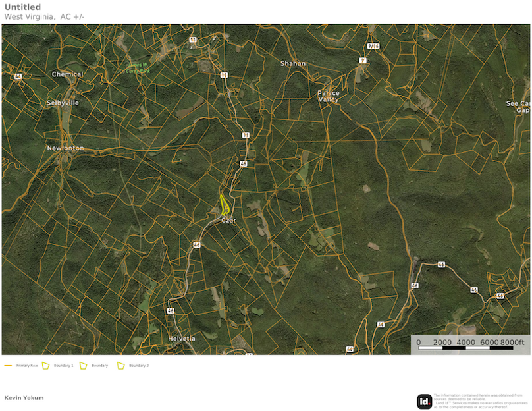This screenshot has width=532, height=411.
Task: Click the Route 9/16 junction shield near Shahan
Action: coord(373,47)
